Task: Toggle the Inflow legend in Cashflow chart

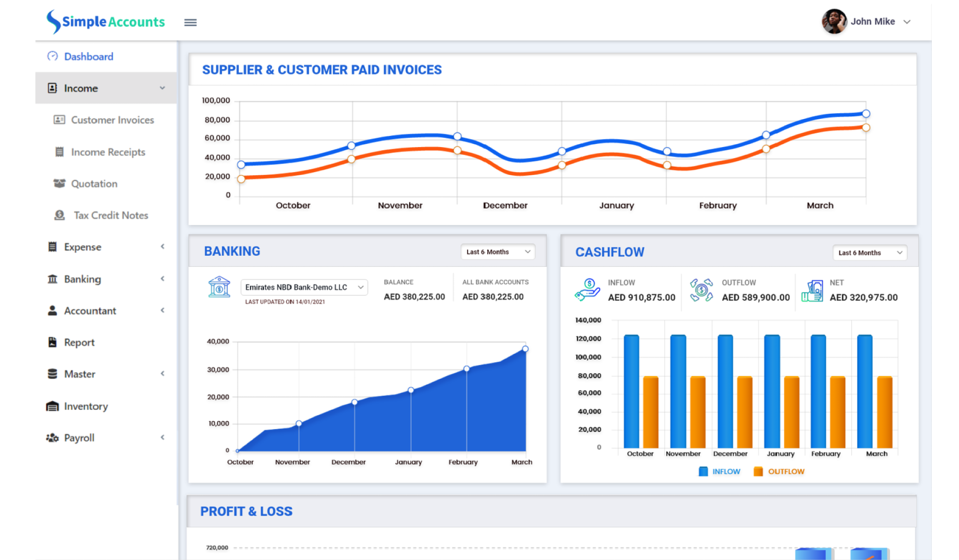Action: pyautogui.click(x=719, y=471)
